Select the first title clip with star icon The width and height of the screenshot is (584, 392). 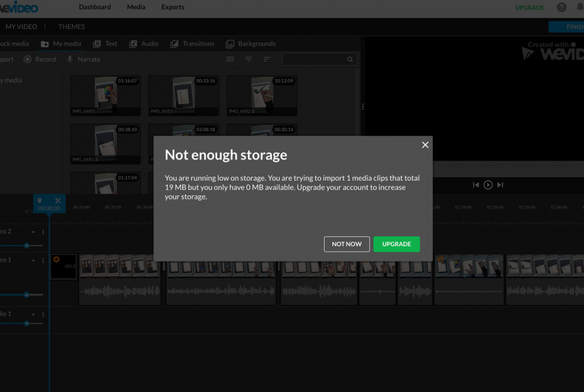64,267
